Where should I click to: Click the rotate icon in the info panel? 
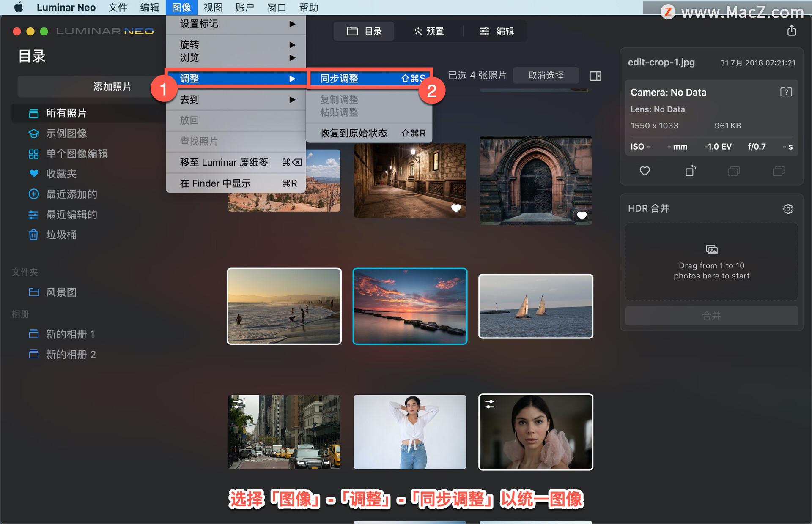(690, 170)
